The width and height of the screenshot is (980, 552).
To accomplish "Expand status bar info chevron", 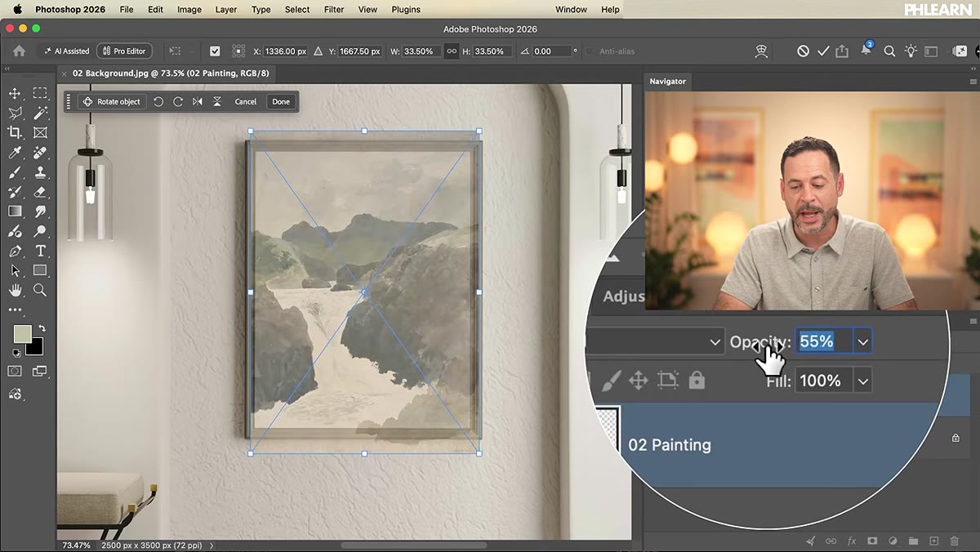I will (212, 545).
